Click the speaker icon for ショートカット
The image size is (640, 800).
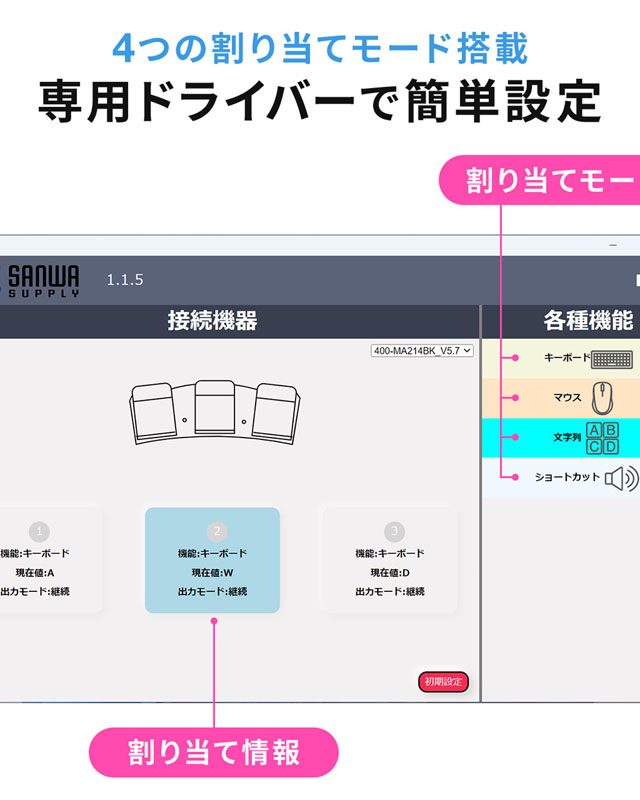coord(620,478)
